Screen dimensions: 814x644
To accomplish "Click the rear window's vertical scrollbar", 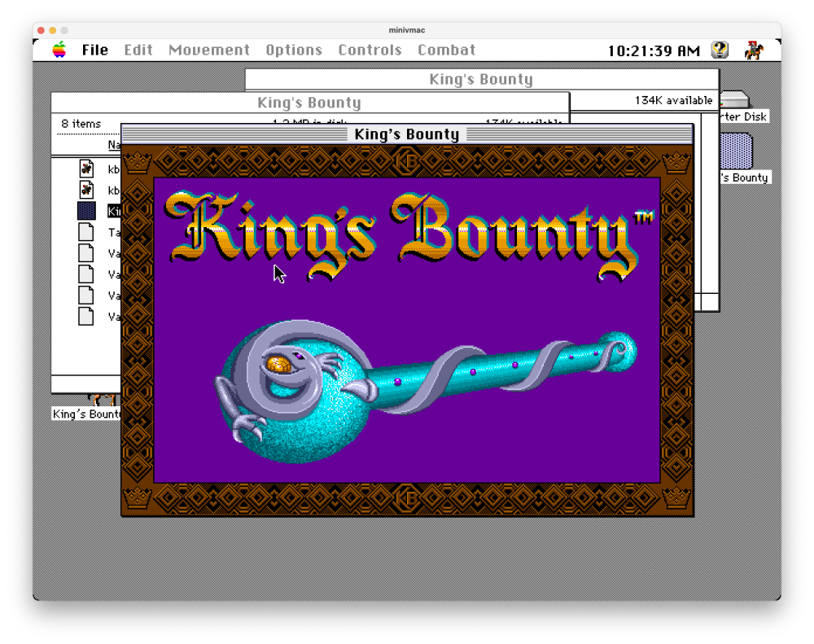I will point(710,203).
